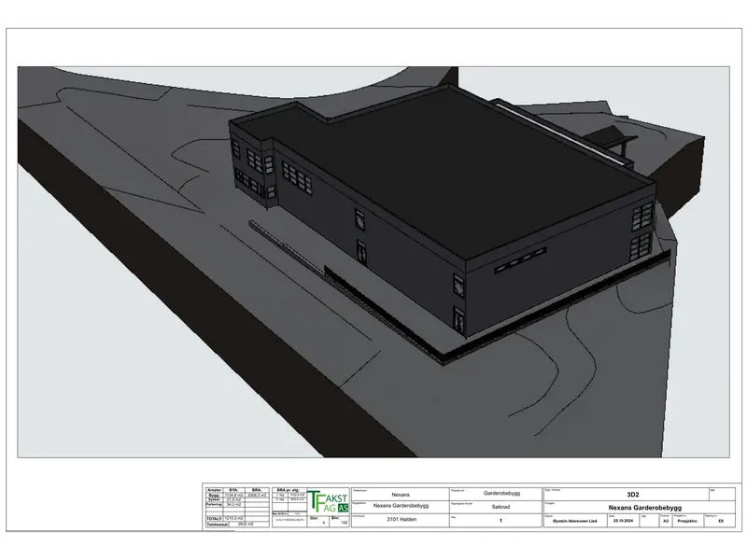Select the 'Prosjektnr.' cell
The height and width of the screenshot is (560, 747).
point(687,521)
